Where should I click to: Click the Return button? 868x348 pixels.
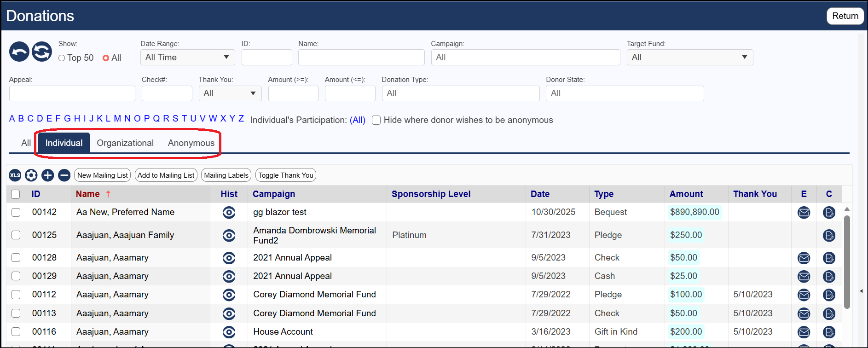pyautogui.click(x=845, y=16)
